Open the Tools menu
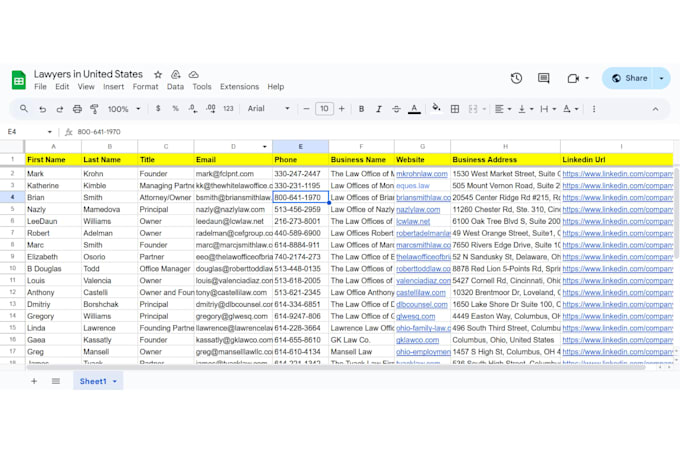 (x=202, y=87)
